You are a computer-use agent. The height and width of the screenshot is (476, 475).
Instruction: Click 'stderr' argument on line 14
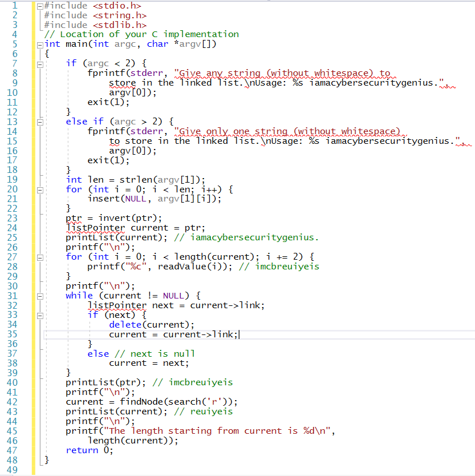147,131
